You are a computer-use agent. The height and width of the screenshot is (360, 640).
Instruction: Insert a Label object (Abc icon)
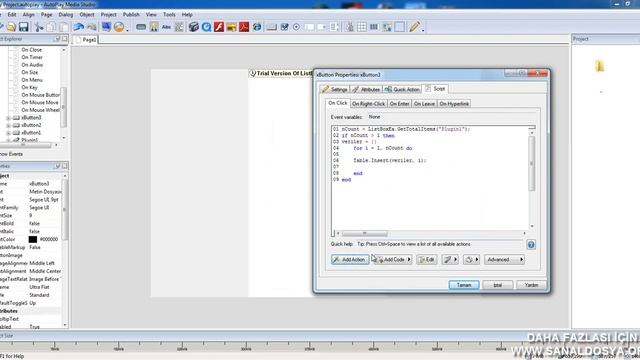[166, 27]
